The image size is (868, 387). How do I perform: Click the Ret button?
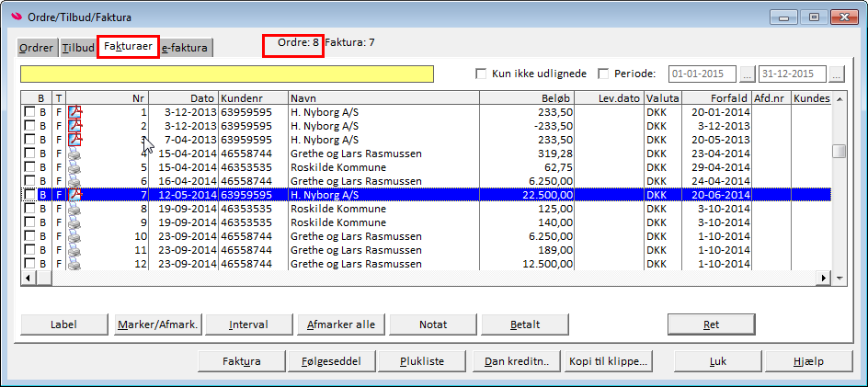(712, 324)
